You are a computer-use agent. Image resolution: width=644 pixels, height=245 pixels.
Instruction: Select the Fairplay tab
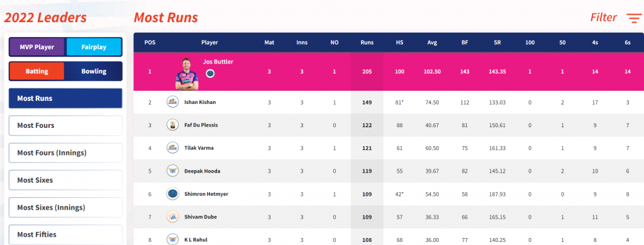[x=94, y=47]
